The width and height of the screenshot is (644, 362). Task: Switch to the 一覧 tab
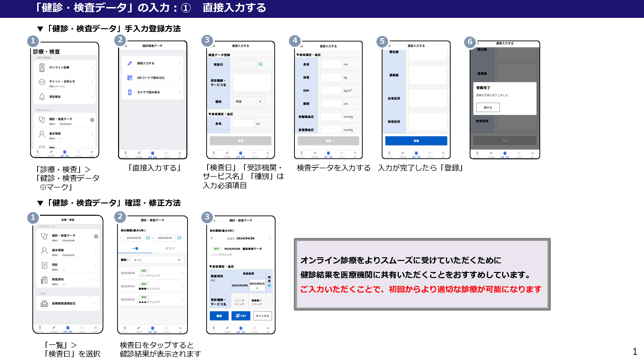coord(135,249)
